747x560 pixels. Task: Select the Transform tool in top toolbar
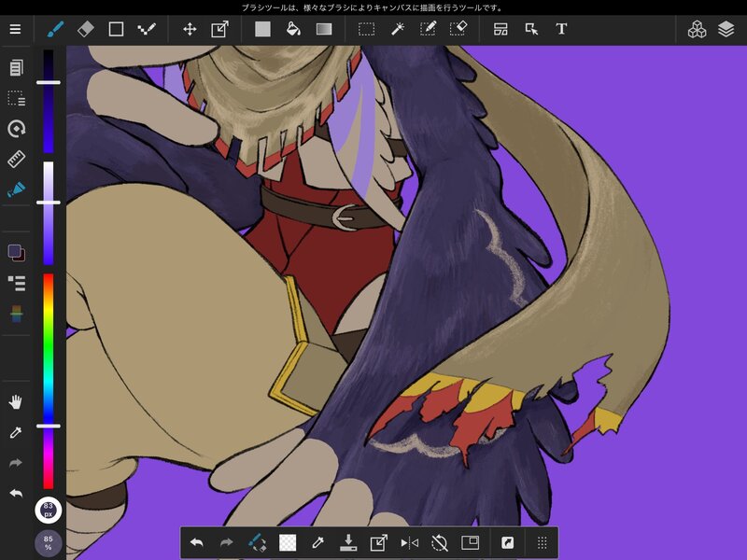219,29
